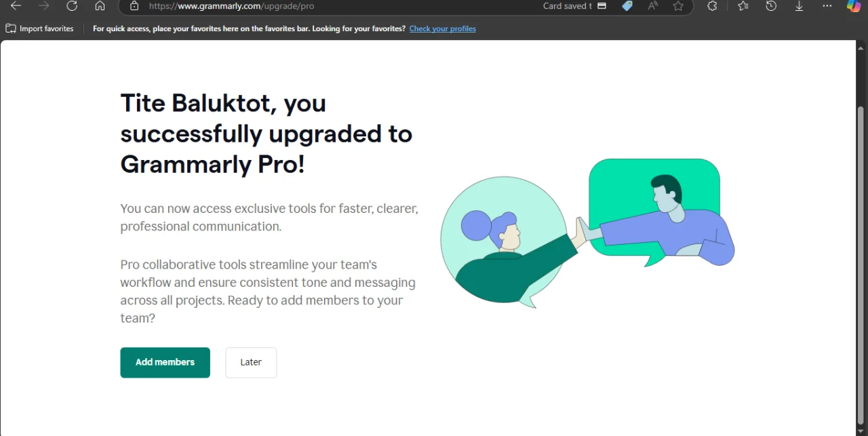Go back to the previous page
Screen dimensions: 868x436
click(16, 6)
